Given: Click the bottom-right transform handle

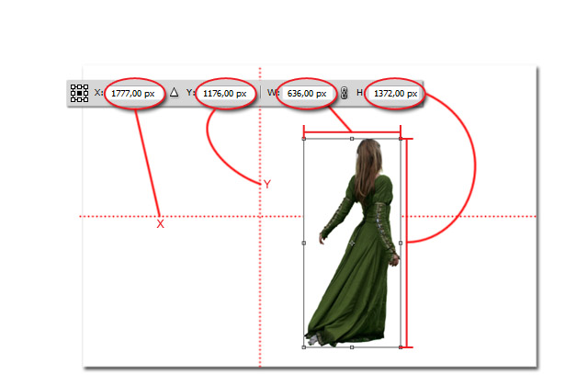Looking at the screenshot, I should [401, 347].
